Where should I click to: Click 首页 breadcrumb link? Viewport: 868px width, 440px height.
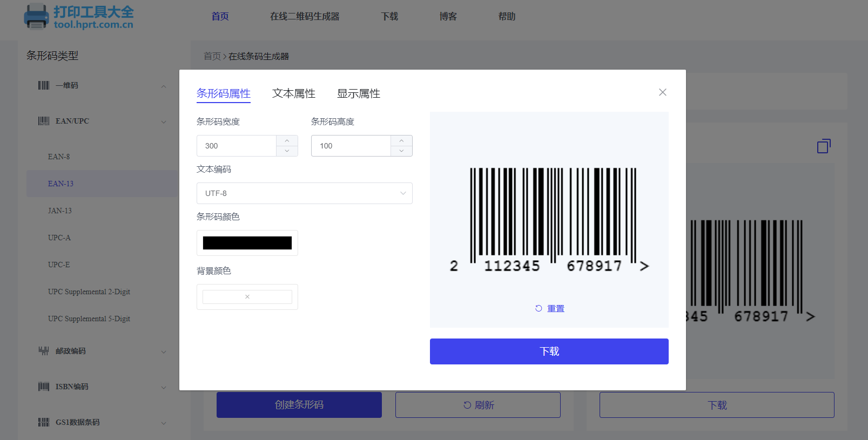(x=212, y=56)
